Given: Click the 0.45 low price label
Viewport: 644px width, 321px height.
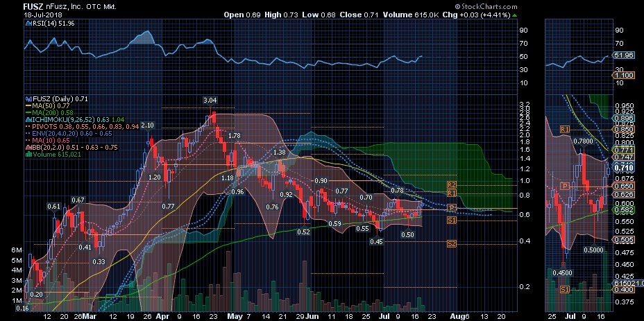Looking at the screenshot, I should 376,242.
